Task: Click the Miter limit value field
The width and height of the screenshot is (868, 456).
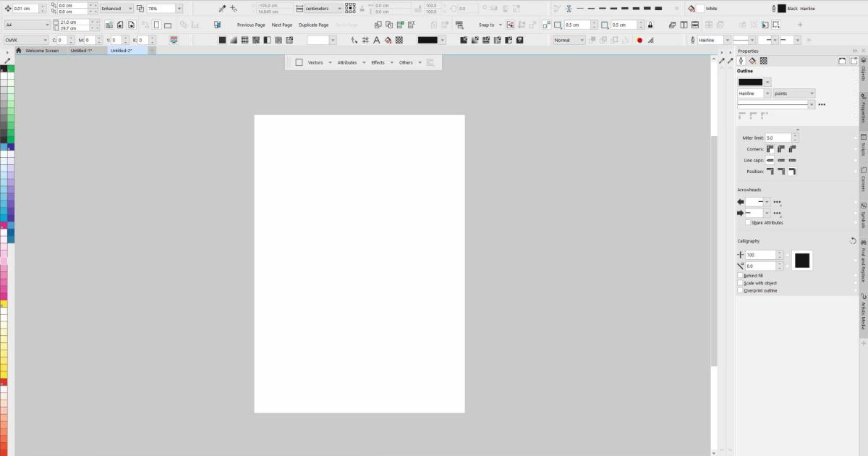Action: 778,138
